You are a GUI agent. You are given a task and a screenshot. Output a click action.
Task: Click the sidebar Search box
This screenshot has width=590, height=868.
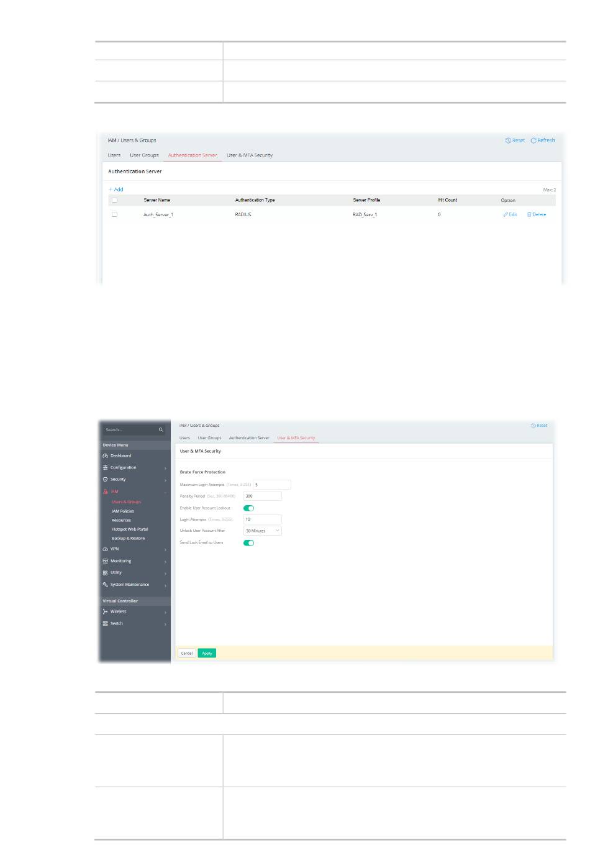(x=134, y=430)
